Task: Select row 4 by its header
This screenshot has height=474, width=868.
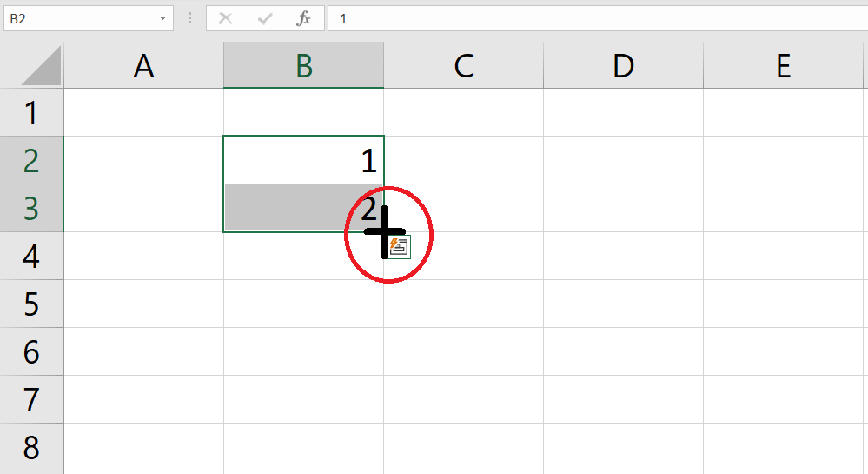Action: [31, 256]
